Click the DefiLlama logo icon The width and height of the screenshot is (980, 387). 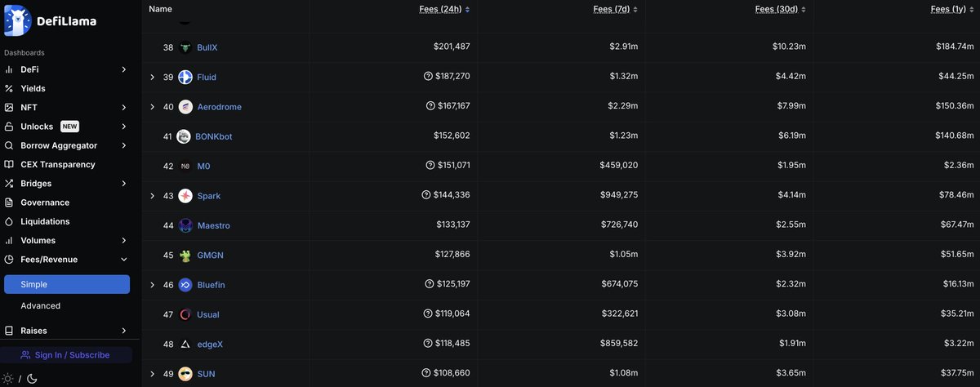point(17,20)
